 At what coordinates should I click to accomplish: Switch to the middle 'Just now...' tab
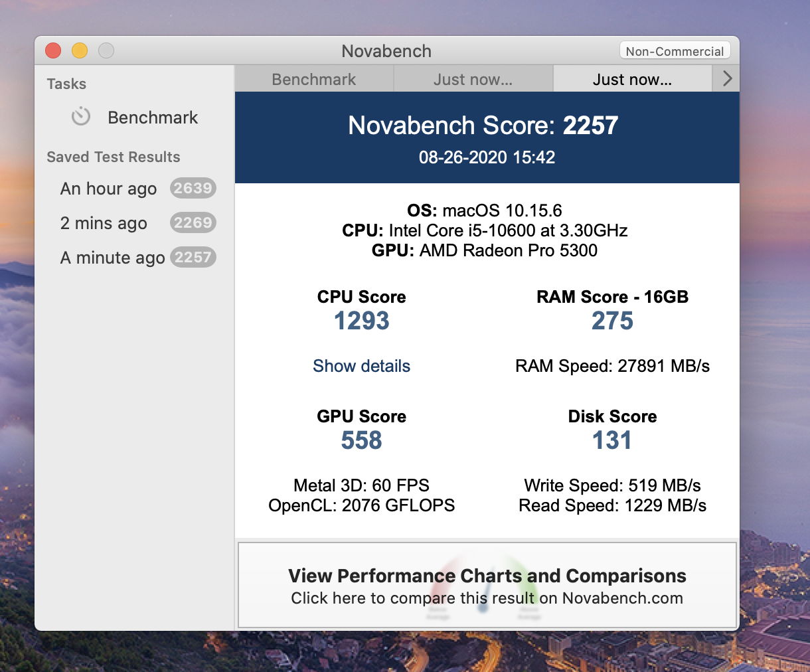(x=473, y=79)
